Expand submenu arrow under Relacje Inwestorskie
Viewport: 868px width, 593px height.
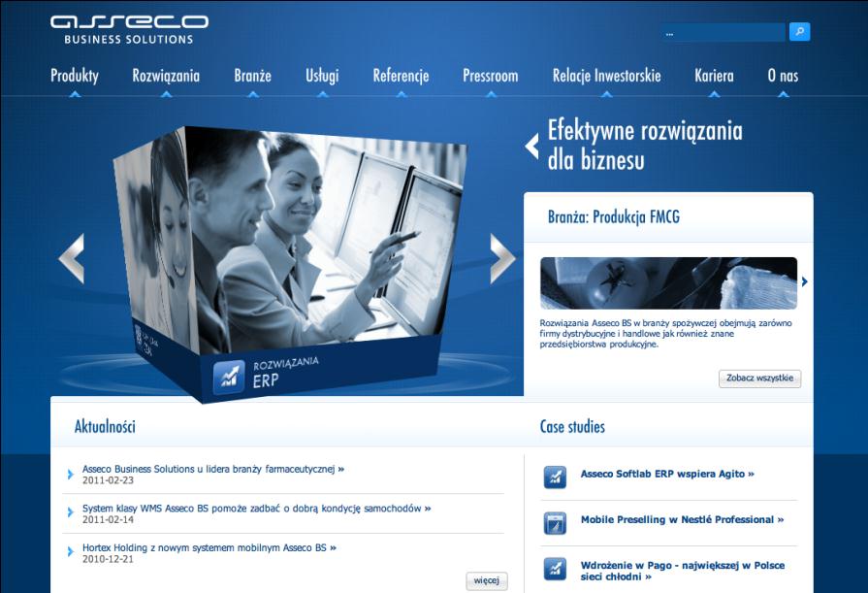point(607,95)
